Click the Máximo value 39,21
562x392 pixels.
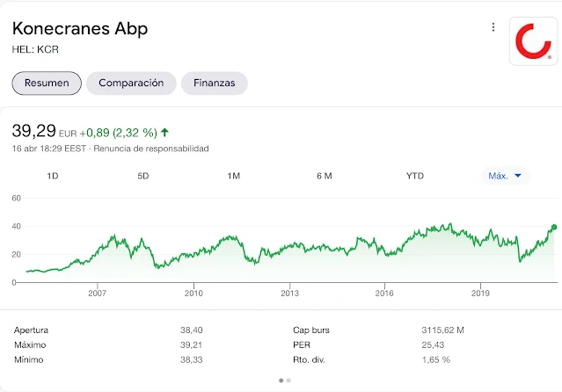click(x=192, y=345)
